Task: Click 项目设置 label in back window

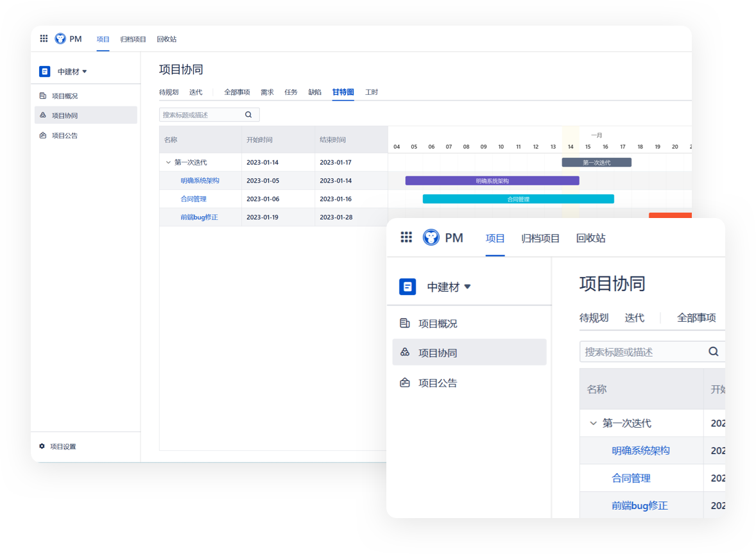Action: 63,446
